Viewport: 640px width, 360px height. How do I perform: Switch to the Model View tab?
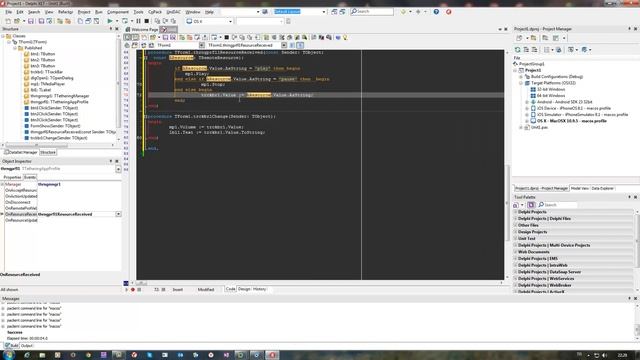tap(580, 188)
